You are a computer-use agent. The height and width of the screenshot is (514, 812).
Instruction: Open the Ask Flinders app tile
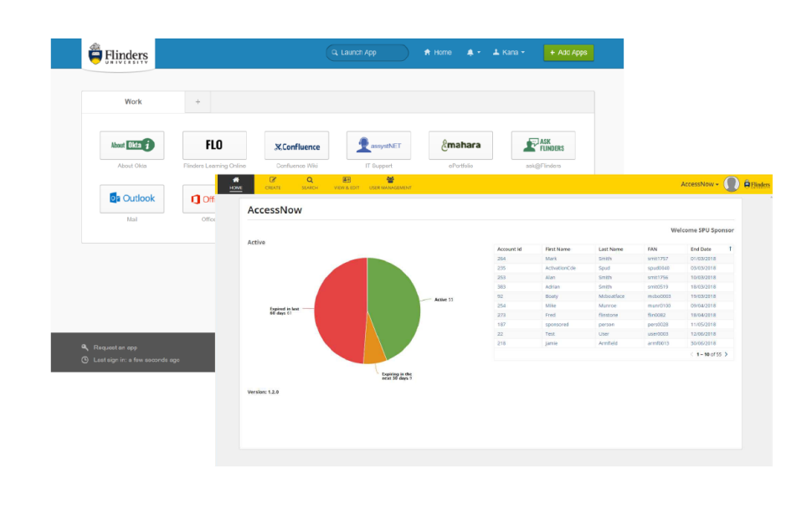[543, 146]
